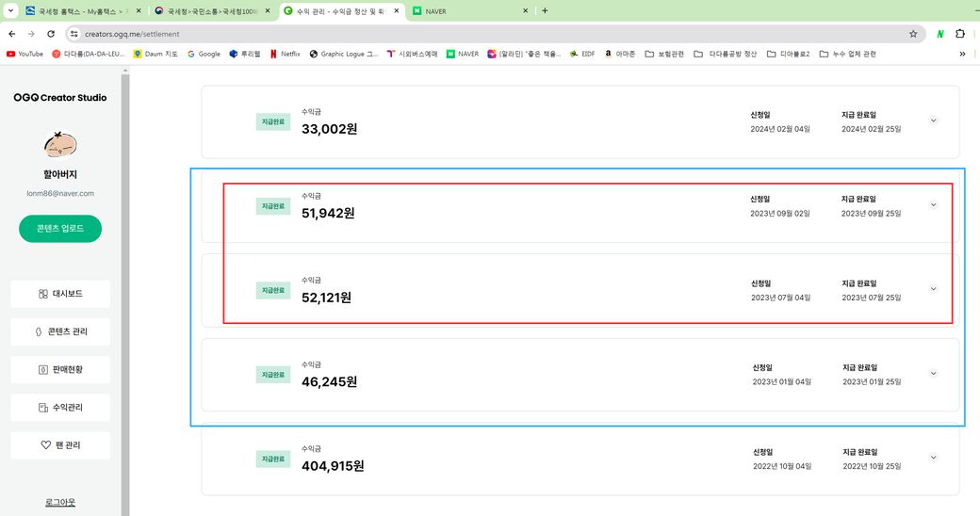Image resolution: width=980 pixels, height=516 pixels.
Task: Open the 판매현황 sales status page
Action: point(60,369)
